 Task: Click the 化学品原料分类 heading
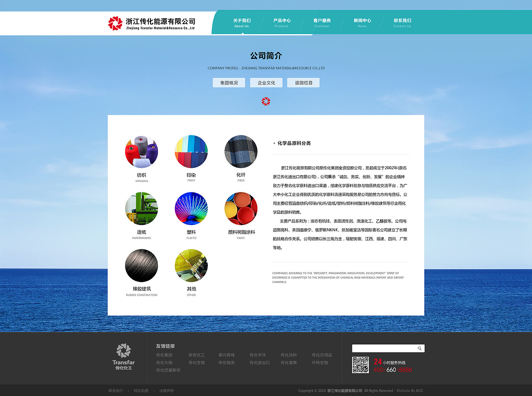(x=294, y=143)
